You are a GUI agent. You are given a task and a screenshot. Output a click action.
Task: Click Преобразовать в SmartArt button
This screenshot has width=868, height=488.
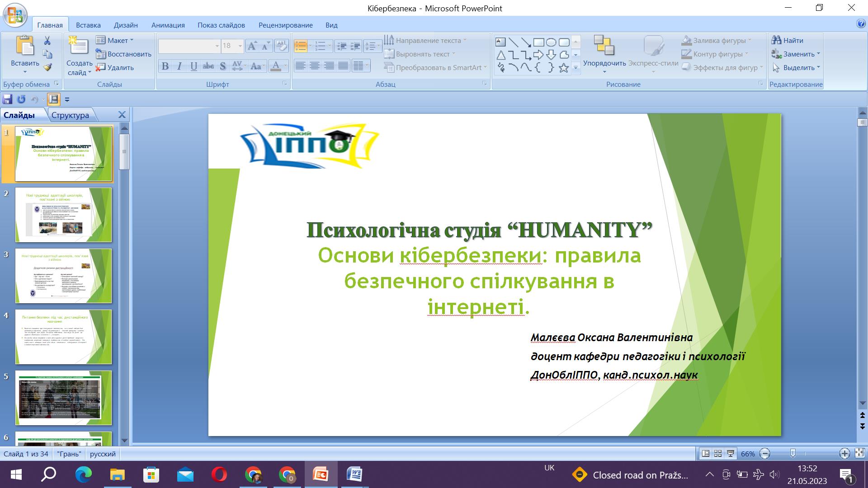[435, 67]
